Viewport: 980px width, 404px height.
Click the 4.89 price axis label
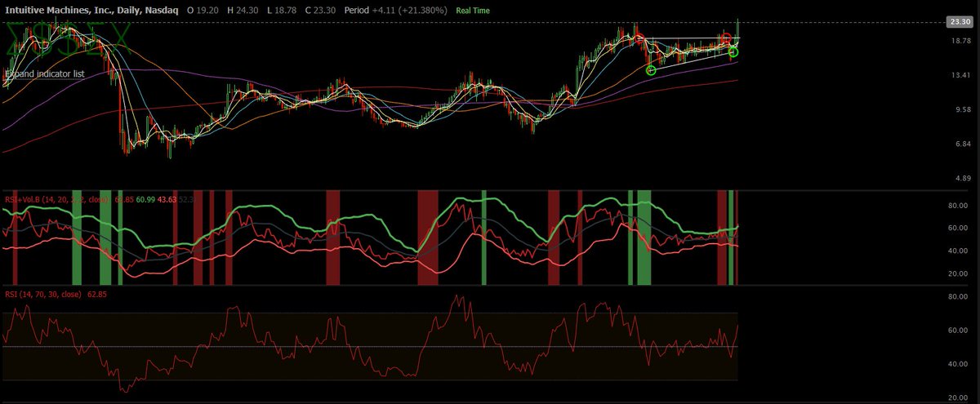click(961, 178)
